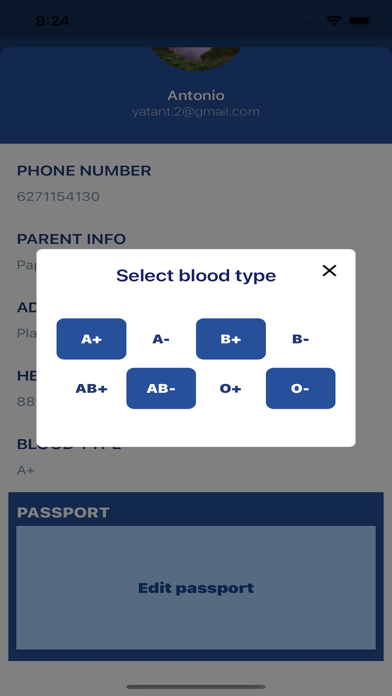Tap the profile avatar photo
This screenshot has width=392, height=696.
(196, 59)
